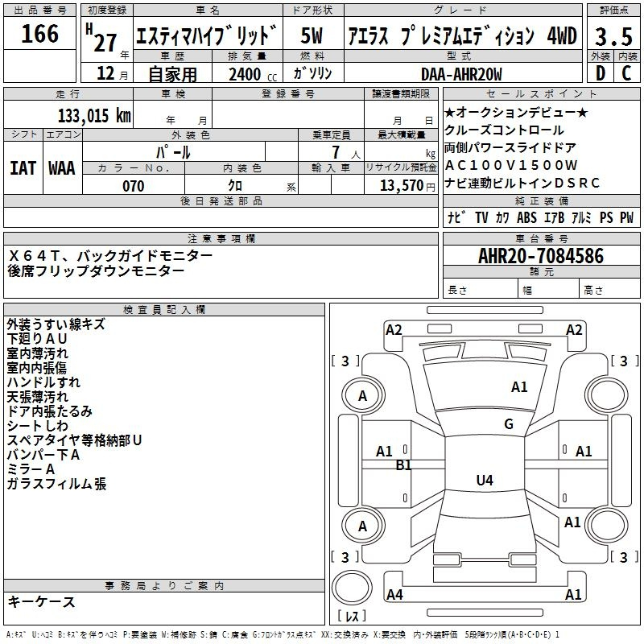Click the mileage value 133,015 km
The height and width of the screenshot is (644, 644).
pos(94,115)
